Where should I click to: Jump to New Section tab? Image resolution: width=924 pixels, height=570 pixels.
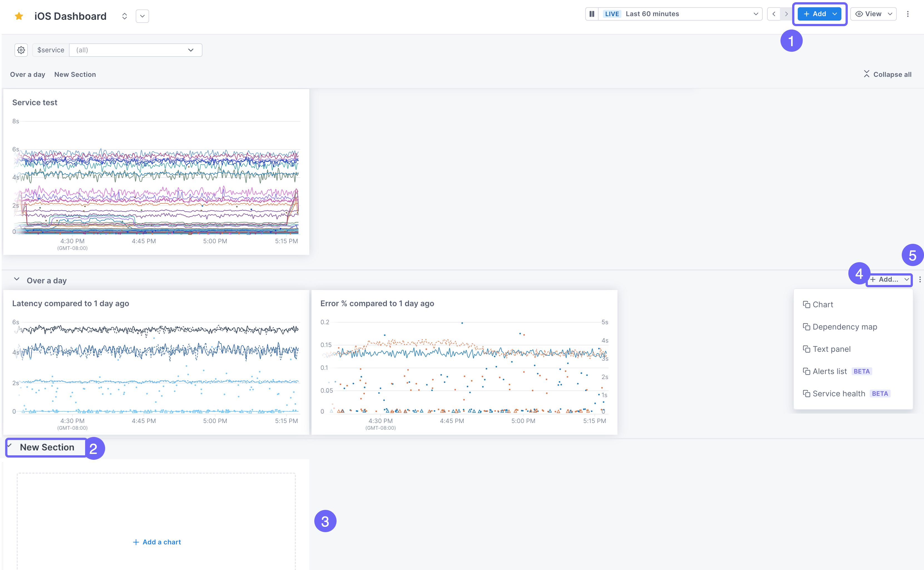(x=75, y=74)
